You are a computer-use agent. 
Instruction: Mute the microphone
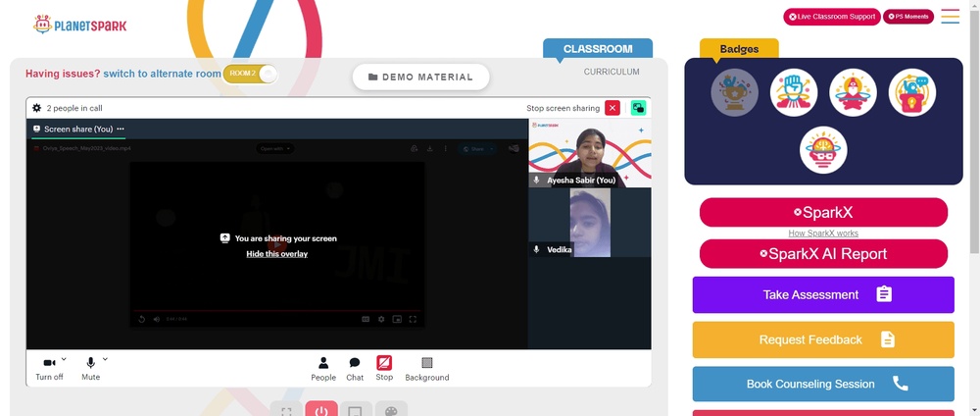click(90, 369)
